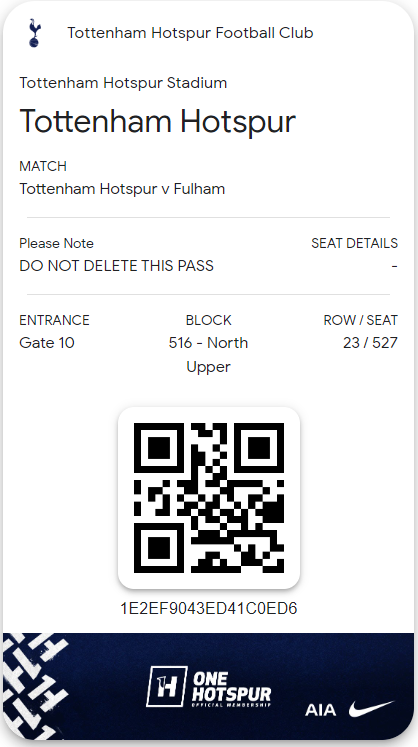Click the Nike swoosh logo
The height and width of the screenshot is (747, 418).
(x=372, y=708)
